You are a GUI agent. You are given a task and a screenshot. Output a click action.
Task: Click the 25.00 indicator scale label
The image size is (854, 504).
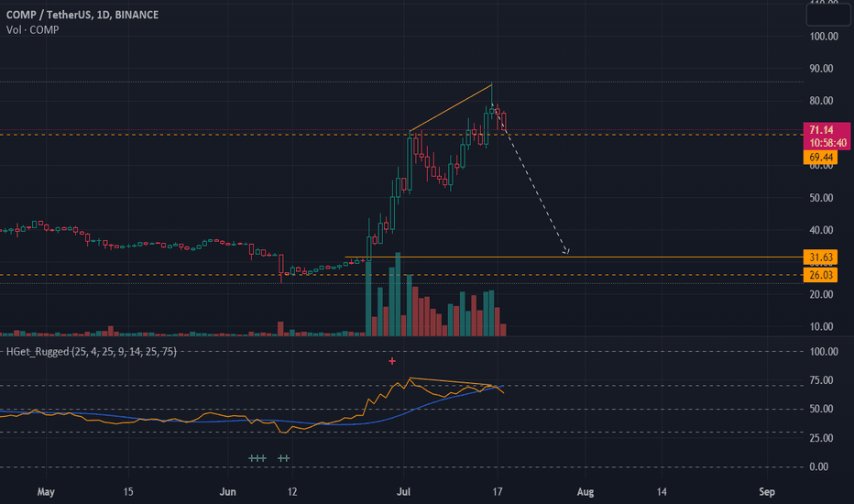(x=821, y=438)
